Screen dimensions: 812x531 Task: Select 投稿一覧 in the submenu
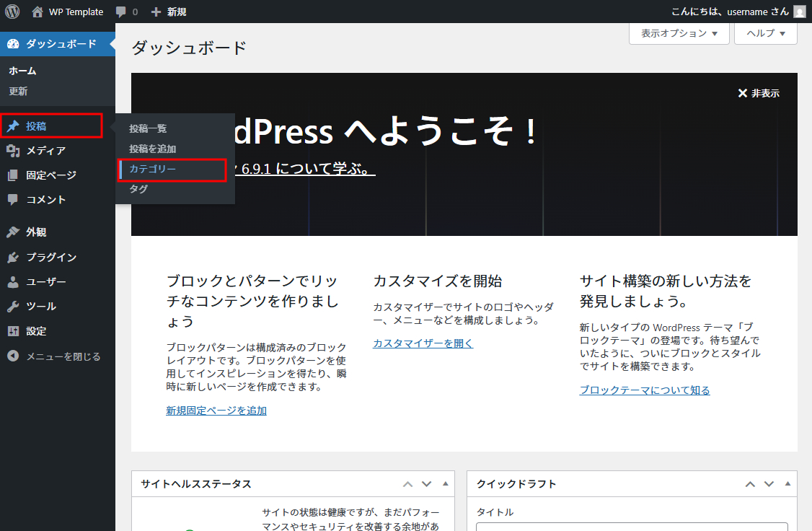tap(148, 128)
